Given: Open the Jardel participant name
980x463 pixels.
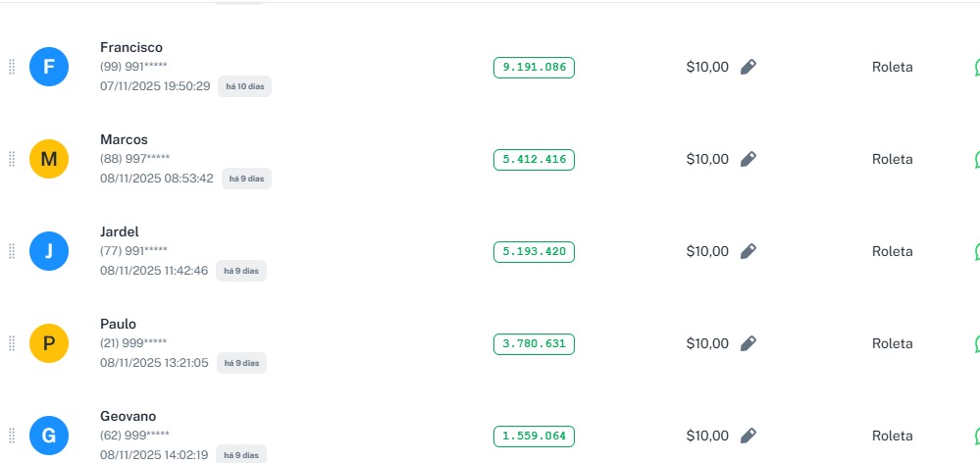Looking at the screenshot, I should [x=120, y=231].
